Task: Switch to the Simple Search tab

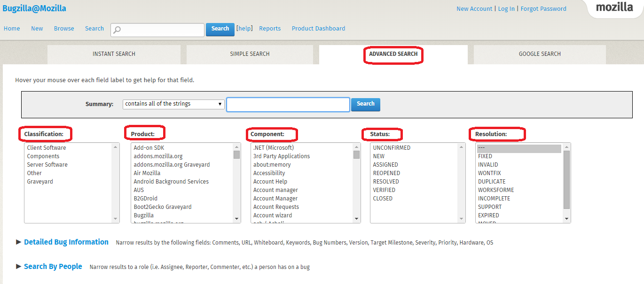Action: tap(250, 54)
